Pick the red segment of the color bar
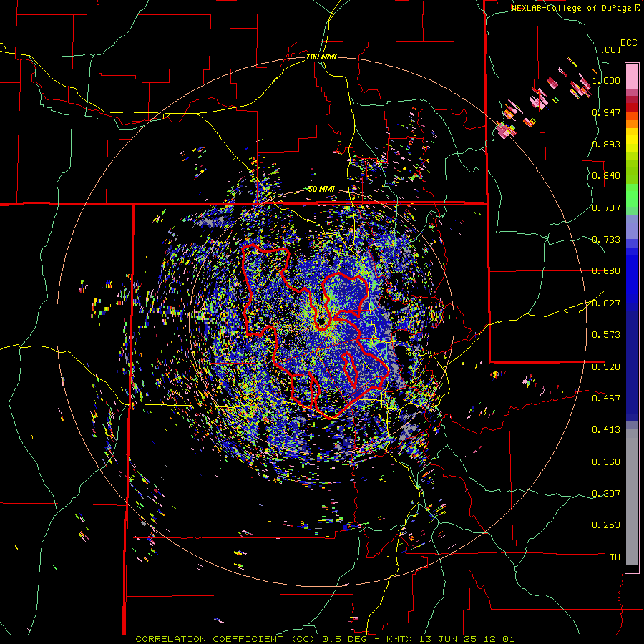The height and width of the screenshot is (644, 644). tap(632, 107)
